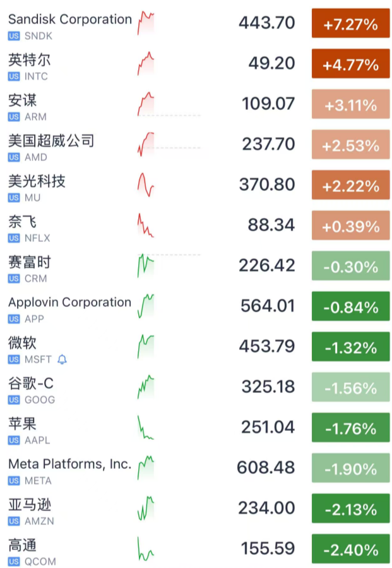Viewport: 392px width, 568px height.
Task: Tap the US market badge next to ARM
Action: [x=14, y=117]
